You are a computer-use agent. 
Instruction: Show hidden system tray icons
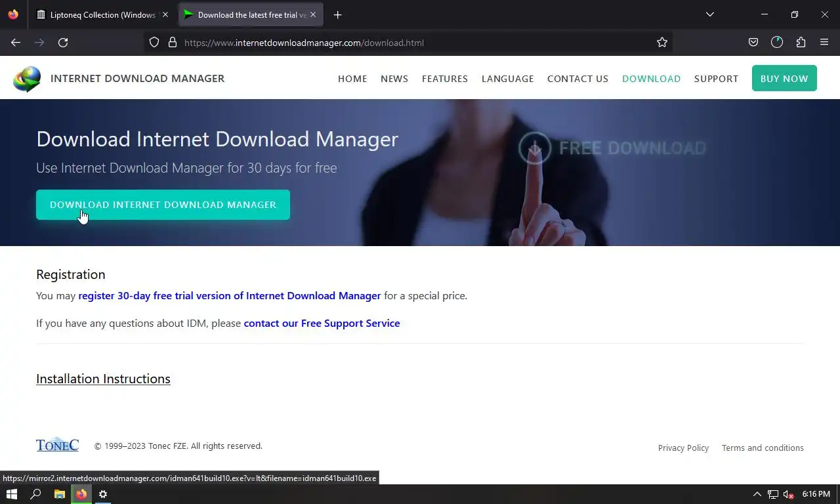tap(757, 494)
